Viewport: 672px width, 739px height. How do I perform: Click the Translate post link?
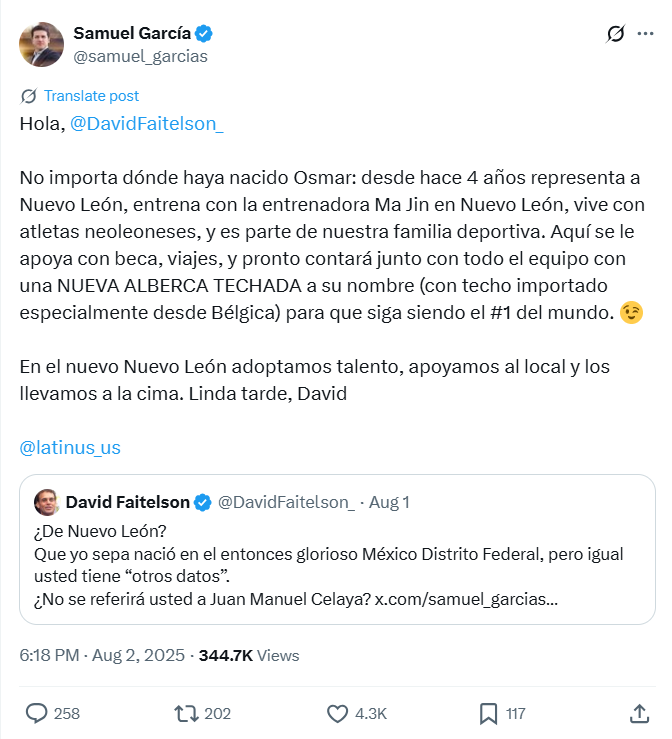point(91,96)
